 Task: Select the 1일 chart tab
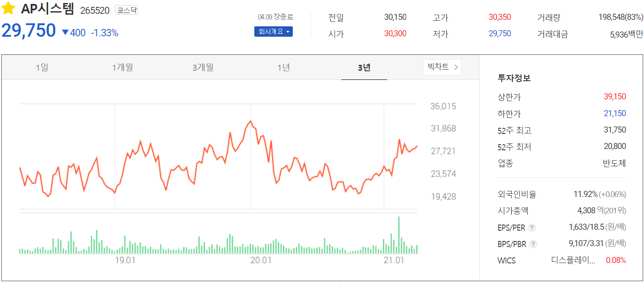[42, 67]
